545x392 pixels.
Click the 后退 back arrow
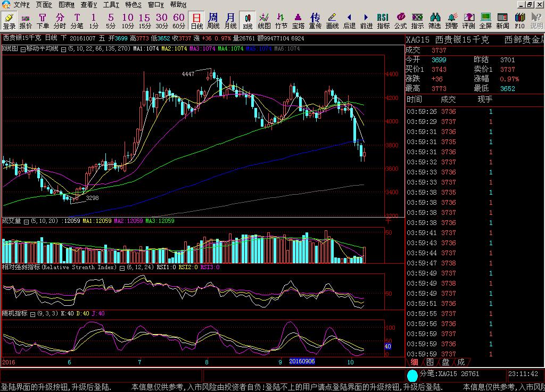349,21
